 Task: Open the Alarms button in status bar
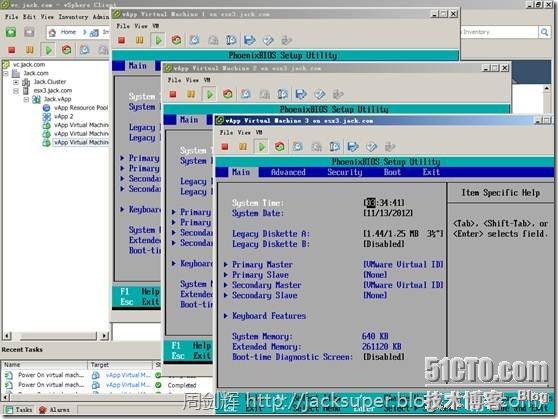tap(54, 410)
